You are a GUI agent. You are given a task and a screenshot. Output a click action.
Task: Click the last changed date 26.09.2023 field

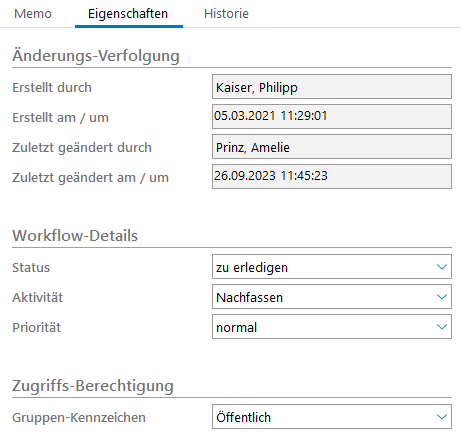click(332, 177)
